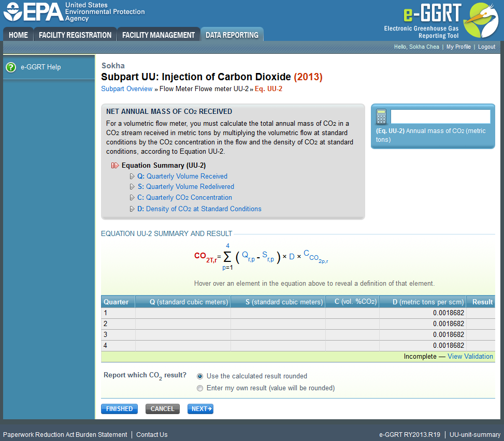The width and height of the screenshot is (504, 441).
Task: Click quarter 1 density value 0.0018682
Action: pos(449,313)
